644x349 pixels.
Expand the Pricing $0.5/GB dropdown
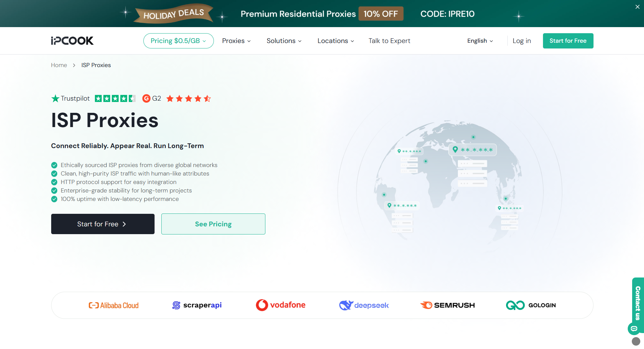click(x=178, y=41)
